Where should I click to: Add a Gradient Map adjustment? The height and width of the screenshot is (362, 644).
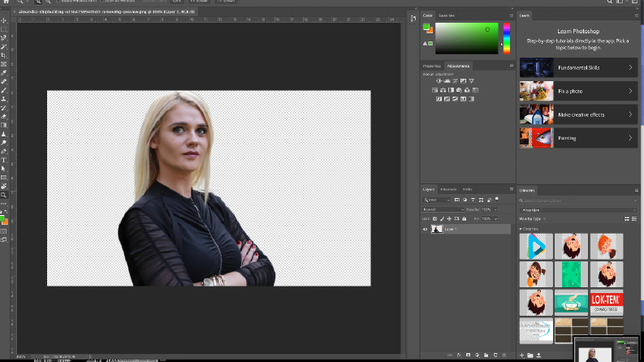[471, 99]
